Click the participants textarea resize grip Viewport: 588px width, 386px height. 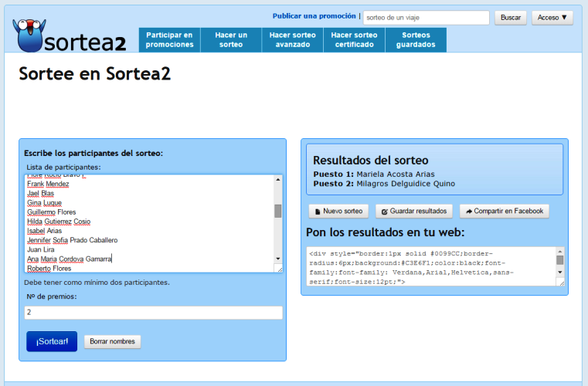click(279, 268)
